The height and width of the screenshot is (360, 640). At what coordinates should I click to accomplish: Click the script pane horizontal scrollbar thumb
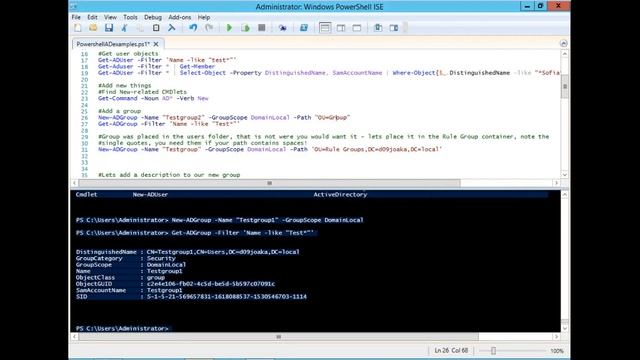pyautogui.click(x=269, y=183)
